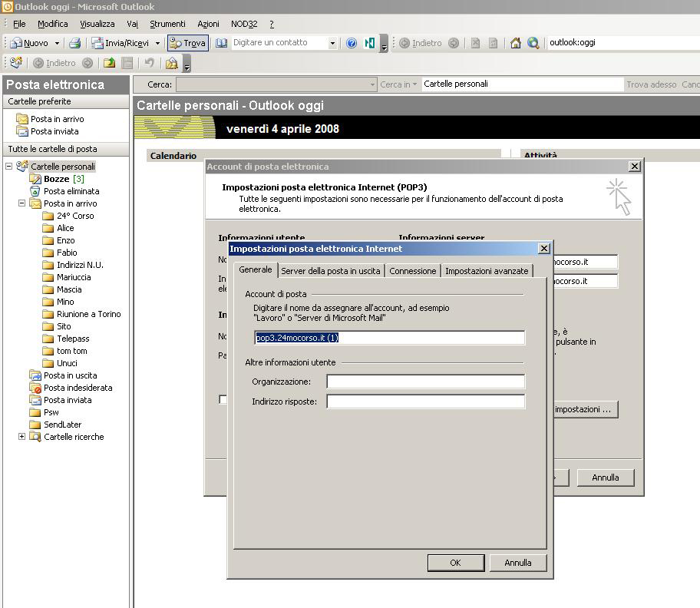Click Annulla in Account di posta elettronica window
700x608 pixels.
point(606,477)
